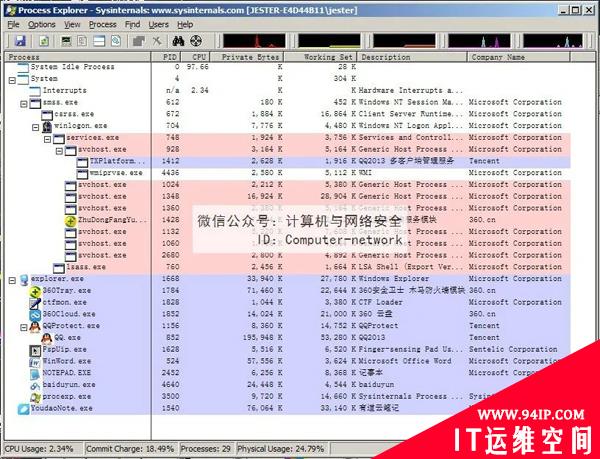Click the red CPU usage history graph
The height and width of the screenshot is (459, 600).
254,41
